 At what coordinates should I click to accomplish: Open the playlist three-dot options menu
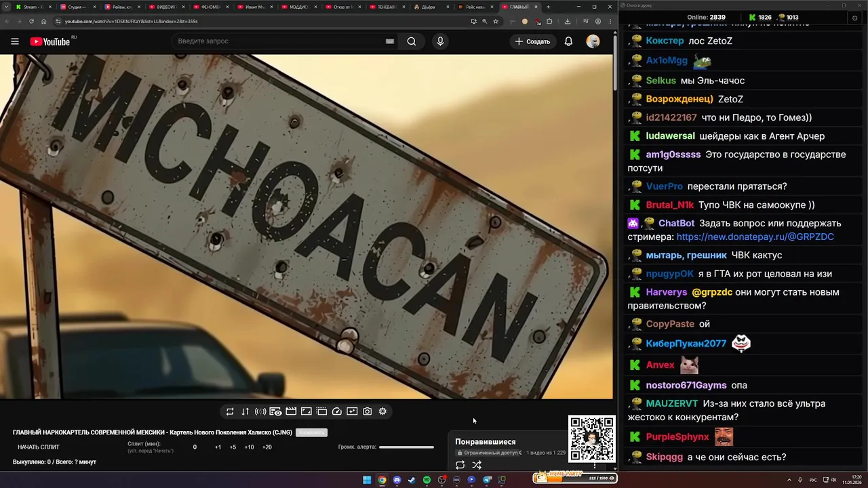coord(595,465)
